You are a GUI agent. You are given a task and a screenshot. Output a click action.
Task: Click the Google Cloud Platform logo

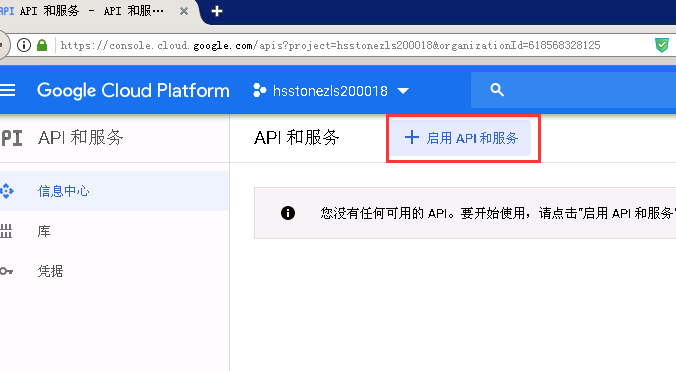(x=133, y=90)
